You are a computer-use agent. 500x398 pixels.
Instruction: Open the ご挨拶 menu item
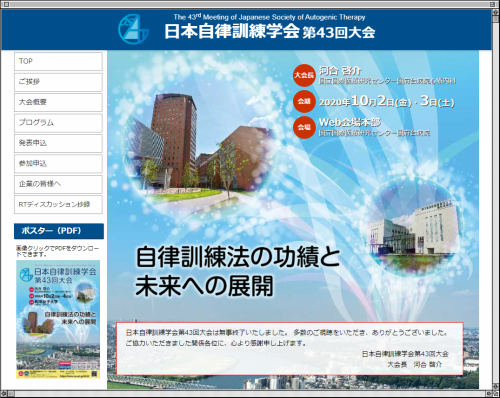(x=58, y=82)
